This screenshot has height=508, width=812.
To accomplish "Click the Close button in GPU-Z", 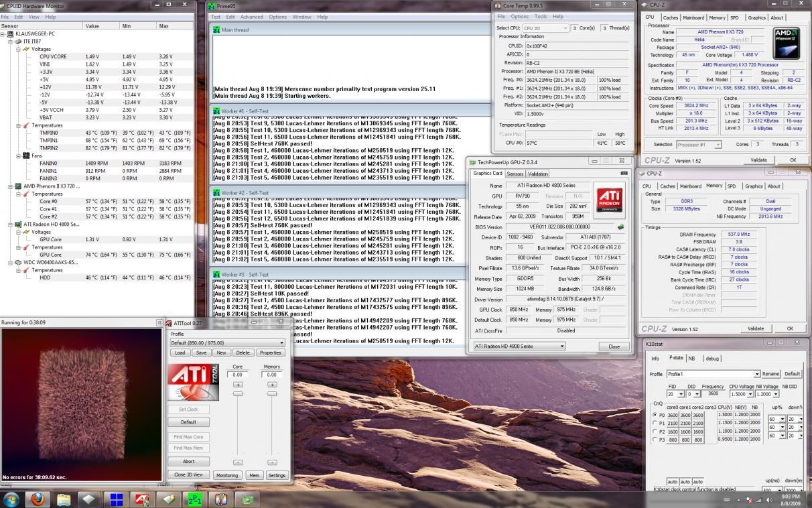I will click(x=614, y=346).
